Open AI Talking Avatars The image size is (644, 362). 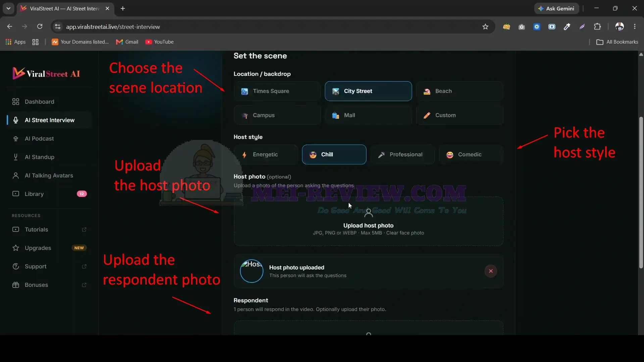49,175
